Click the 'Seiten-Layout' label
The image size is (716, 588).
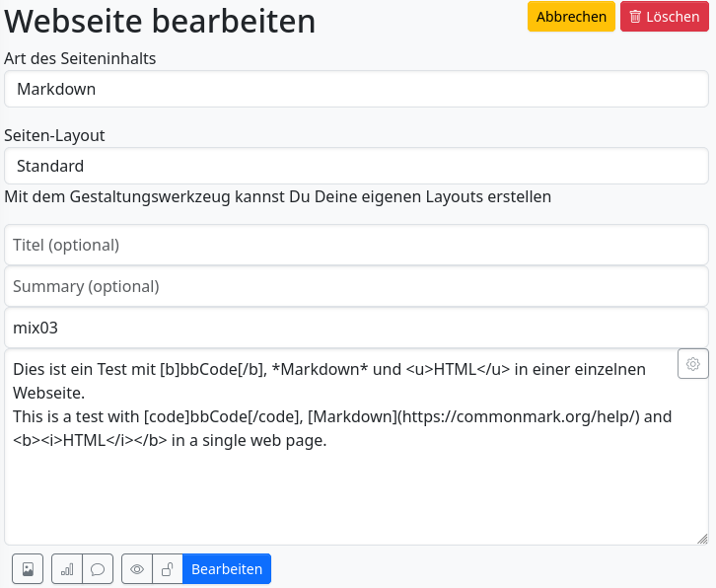tap(54, 135)
